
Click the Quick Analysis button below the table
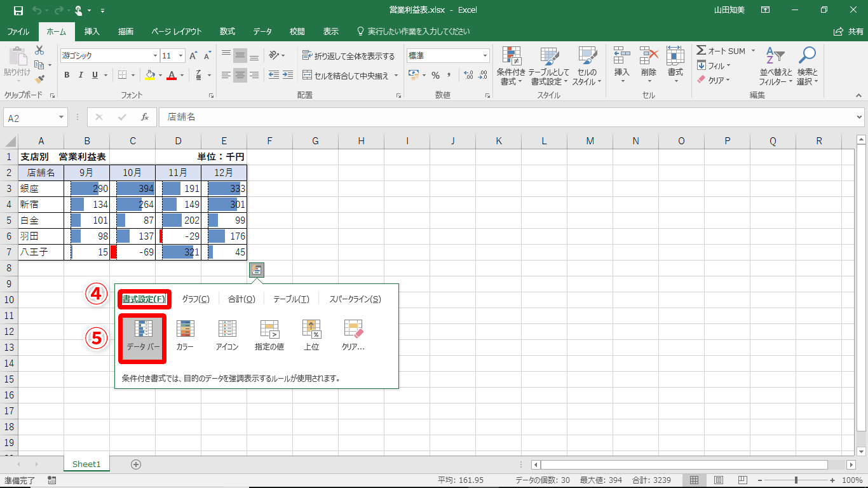pyautogui.click(x=257, y=270)
